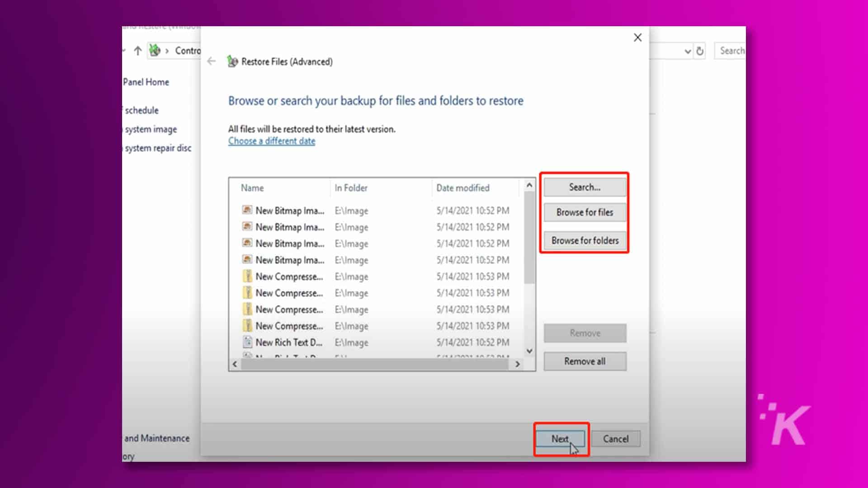Select the New Rich Text D... file row
The image size is (868, 488).
(x=375, y=343)
